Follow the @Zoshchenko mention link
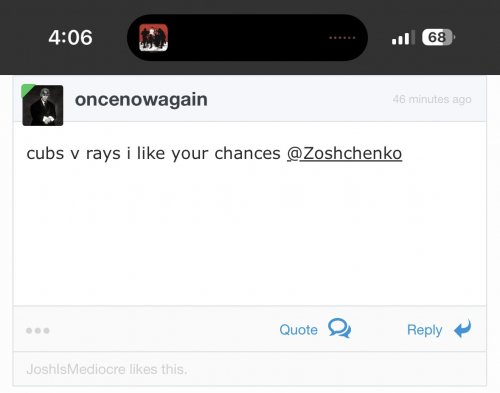 [x=344, y=154]
